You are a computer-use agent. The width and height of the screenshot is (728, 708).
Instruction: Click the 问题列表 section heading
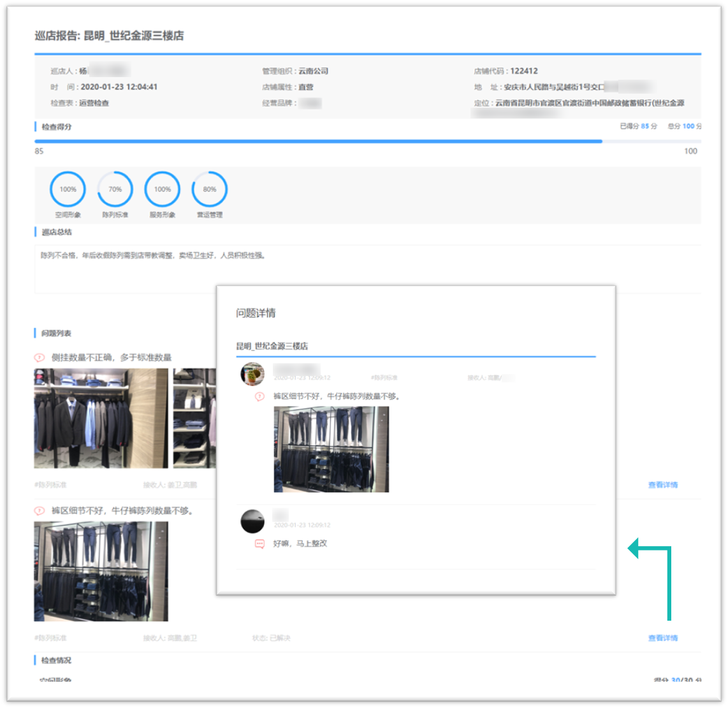[x=56, y=333]
